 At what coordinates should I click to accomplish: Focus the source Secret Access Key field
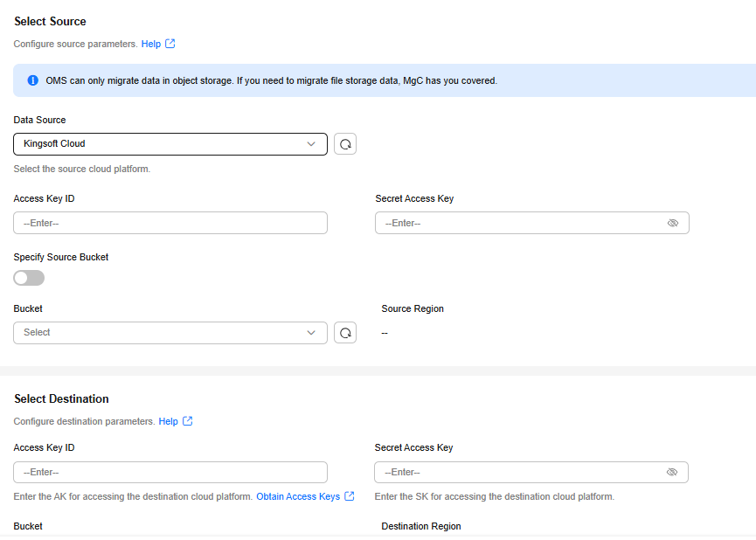[531, 223]
